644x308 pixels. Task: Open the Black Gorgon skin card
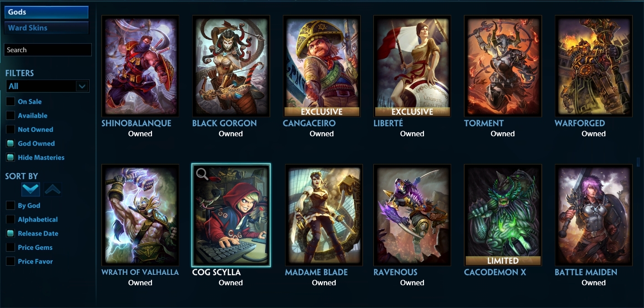(x=231, y=66)
